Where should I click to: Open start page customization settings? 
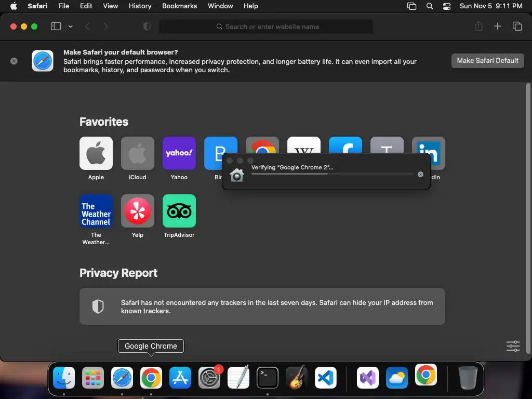(x=513, y=346)
